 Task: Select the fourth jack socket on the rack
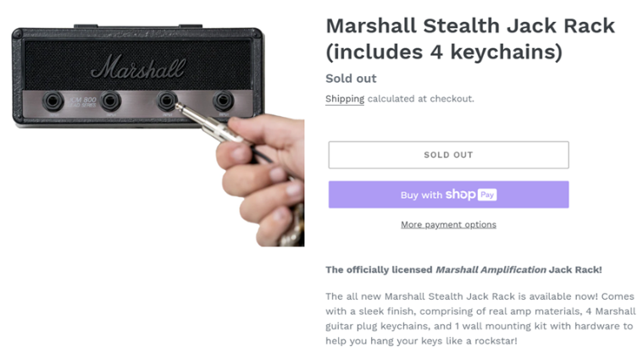click(x=224, y=102)
